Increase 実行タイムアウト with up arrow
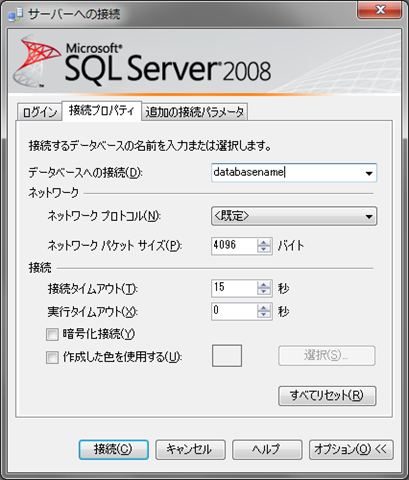409x480 pixels. 264,308
